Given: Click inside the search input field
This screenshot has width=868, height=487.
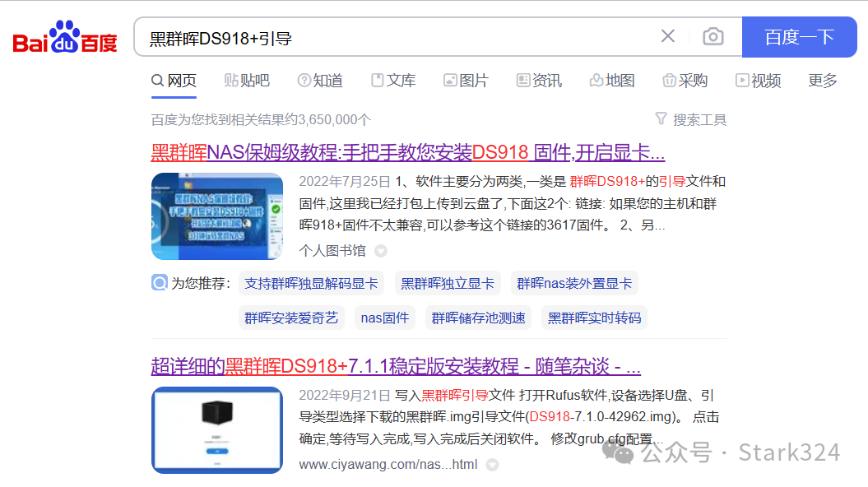Looking at the screenshot, I should [370, 36].
